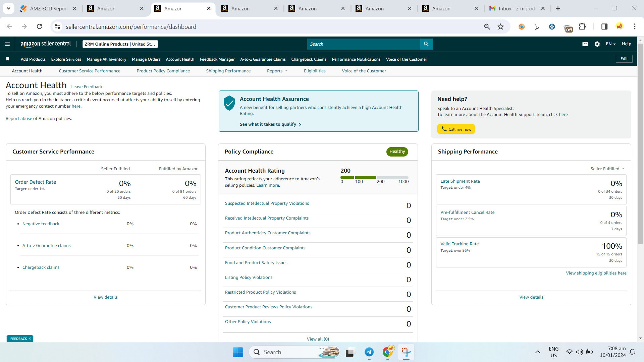Focus the Seller Central search field
The width and height of the screenshot is (644, 362).
tap(364, 44)
